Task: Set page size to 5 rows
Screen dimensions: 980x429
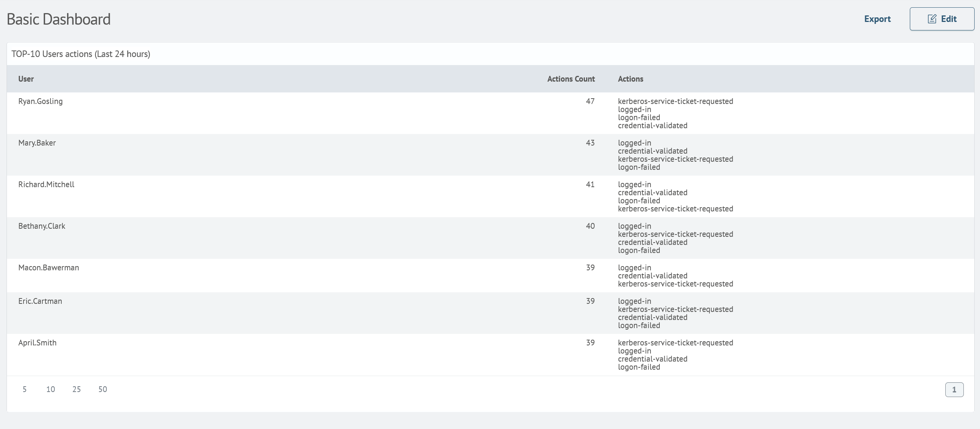Action: click(x=25, y=389)
